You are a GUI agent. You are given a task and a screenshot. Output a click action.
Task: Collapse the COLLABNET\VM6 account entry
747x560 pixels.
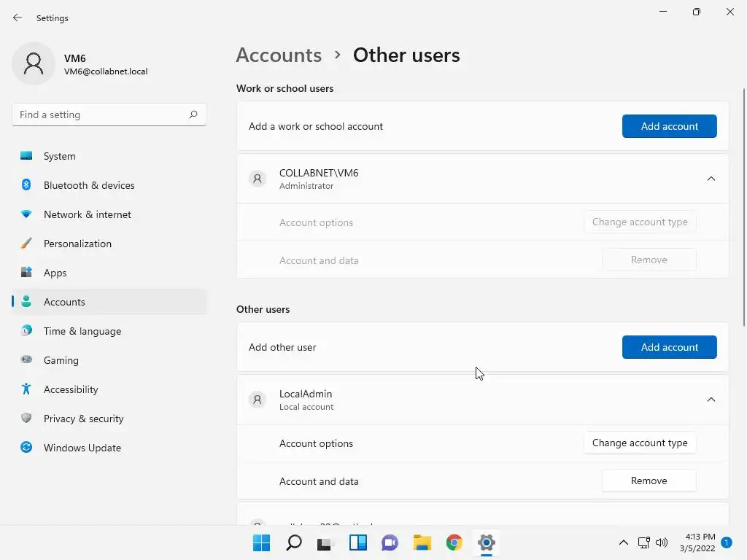711,179
